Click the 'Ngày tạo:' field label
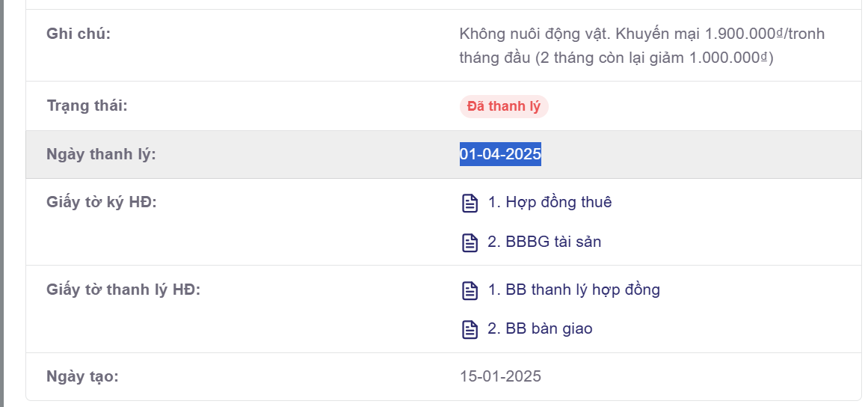The image size is (868, 407). coord(82,376)
